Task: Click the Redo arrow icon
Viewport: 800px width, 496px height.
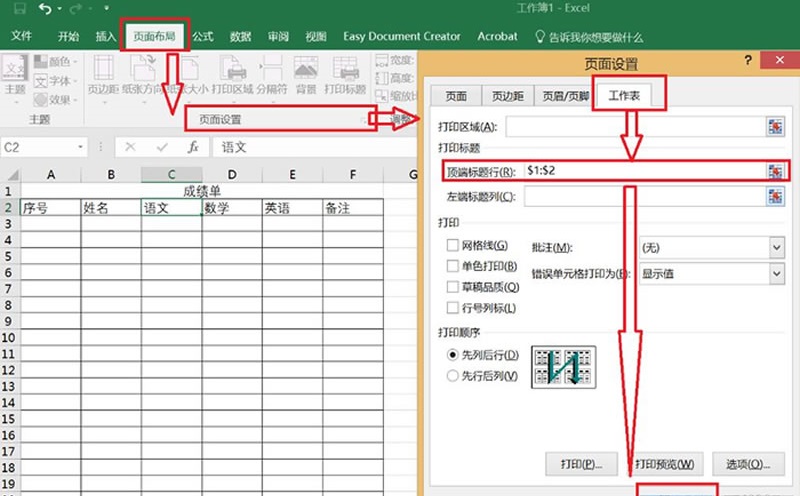Action: [76, 8]
